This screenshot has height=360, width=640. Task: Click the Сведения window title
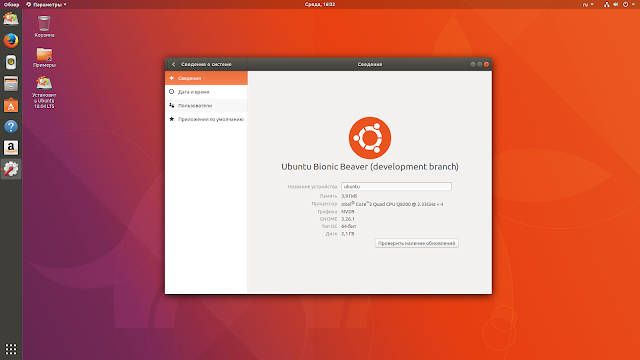[370, 64]
